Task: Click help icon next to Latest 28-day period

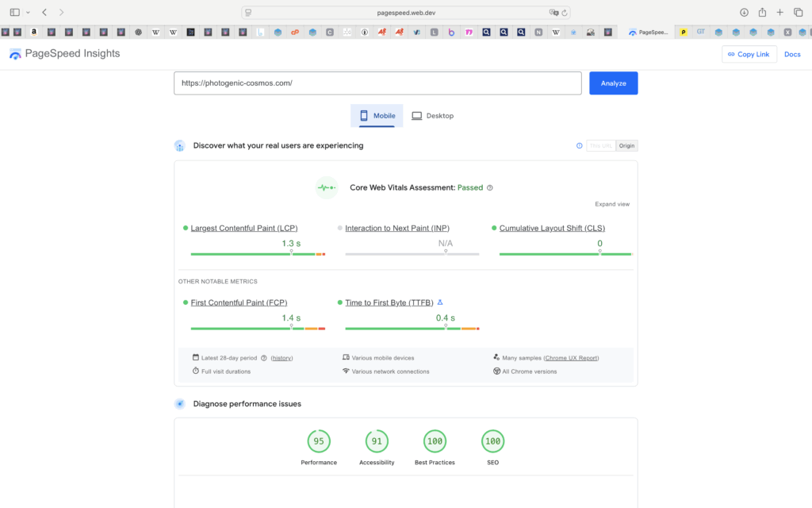Action: click(x=264, y=358)
